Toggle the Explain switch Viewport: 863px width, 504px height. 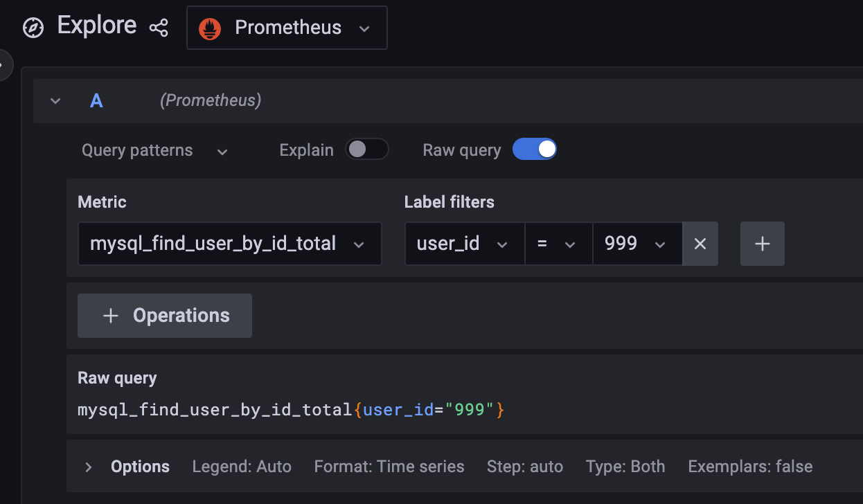[366, 150]
